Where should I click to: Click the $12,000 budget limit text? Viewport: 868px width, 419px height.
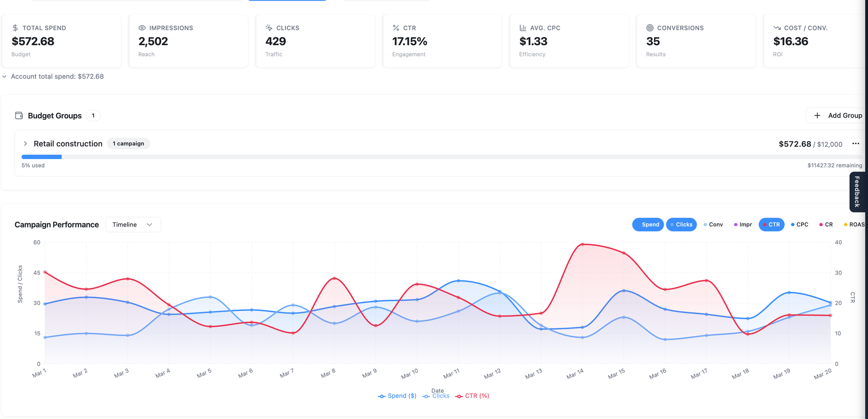(830, 144)
